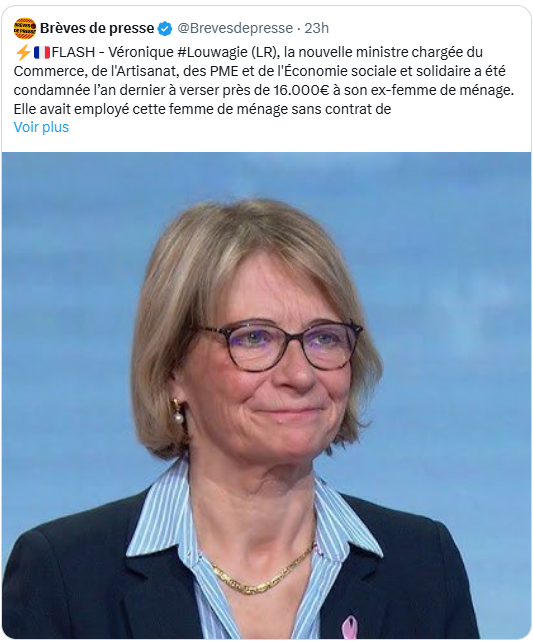
Task: Click the blue verified badge
Action: point(165,28)
